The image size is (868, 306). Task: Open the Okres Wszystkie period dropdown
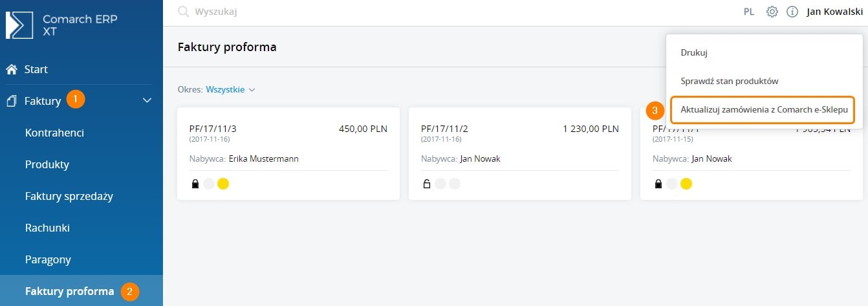coord(230,89)
